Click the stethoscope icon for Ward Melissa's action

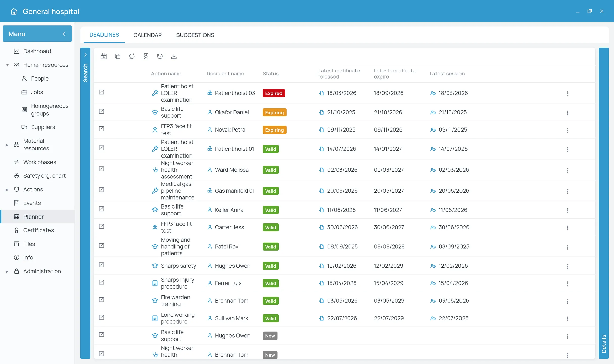tap(155, 170)
